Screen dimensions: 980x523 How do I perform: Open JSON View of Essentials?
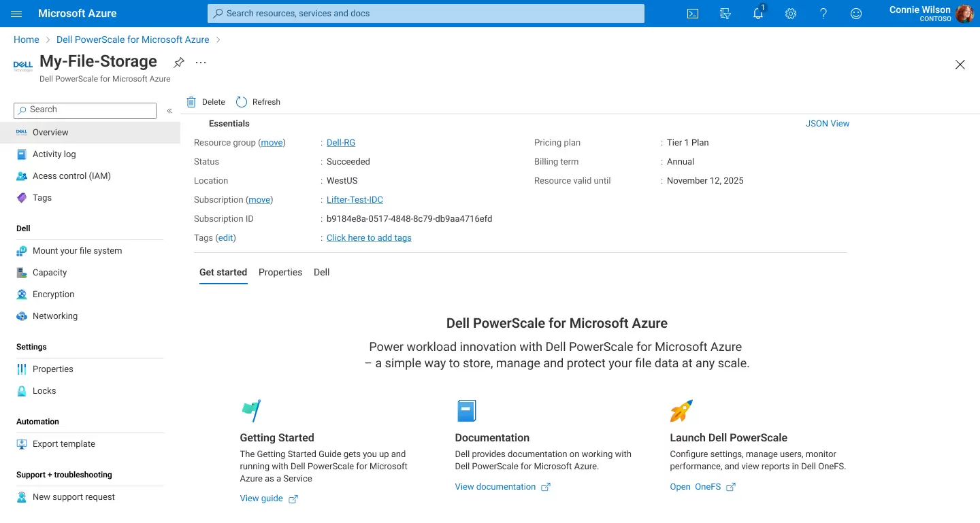tap(828, 123)
